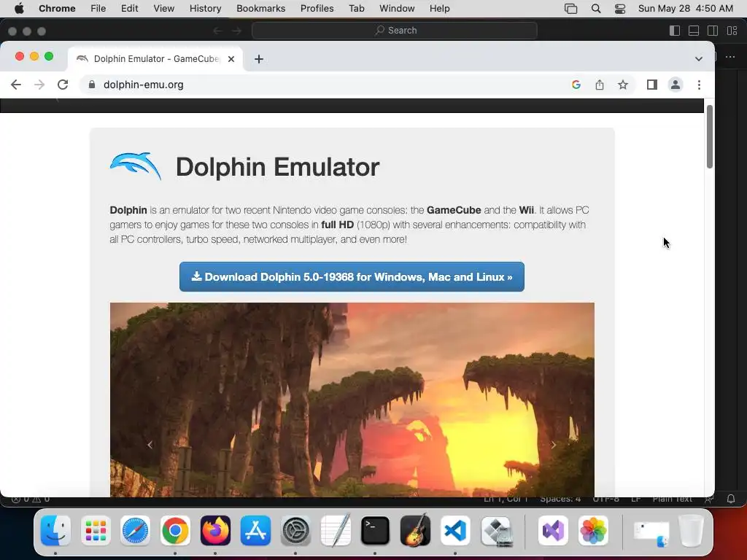This screenshot has height=560, width=747.
Task: Open Google Chrome from the Dock
Action: click(x=175, y=531)
